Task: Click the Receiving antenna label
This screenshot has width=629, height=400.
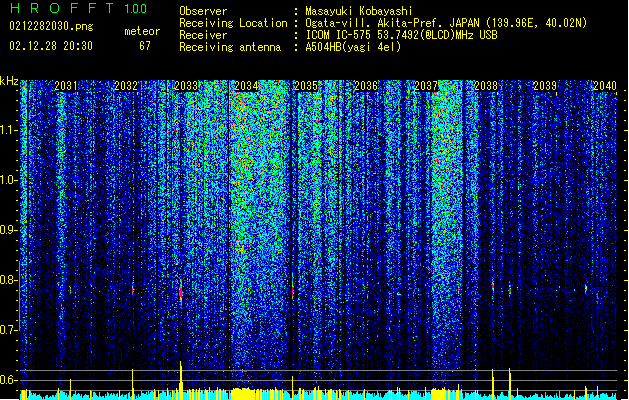Action: (x=230, y=47)
